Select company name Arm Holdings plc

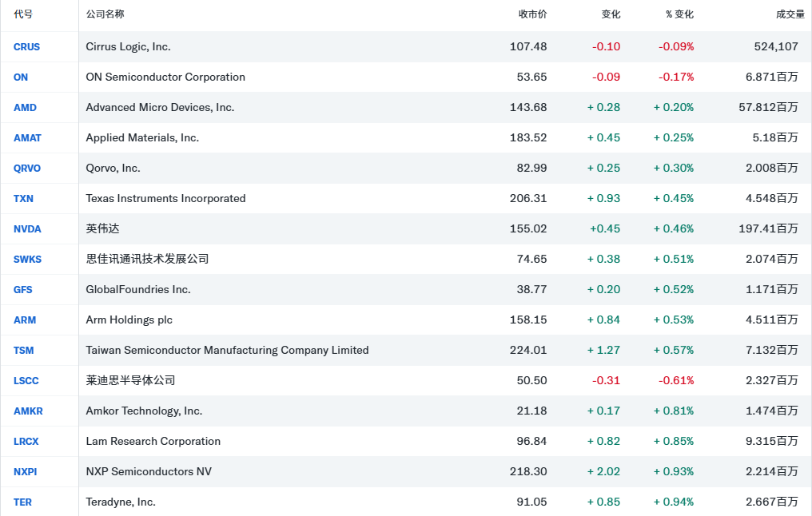(x=129, y=320)
